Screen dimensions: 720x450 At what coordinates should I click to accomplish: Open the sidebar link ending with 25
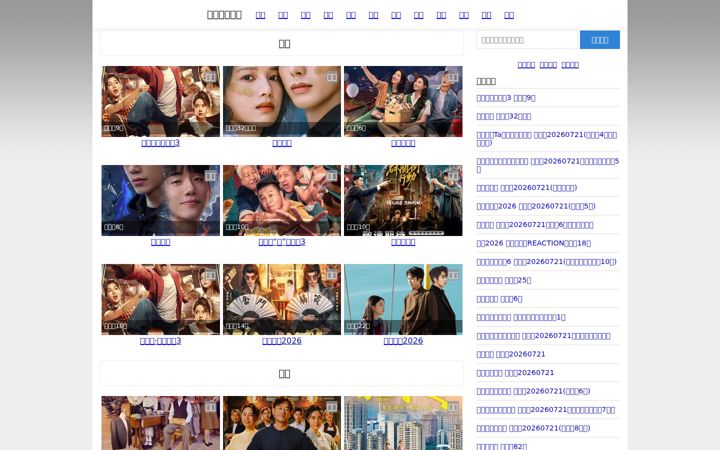tap(504, 280)
